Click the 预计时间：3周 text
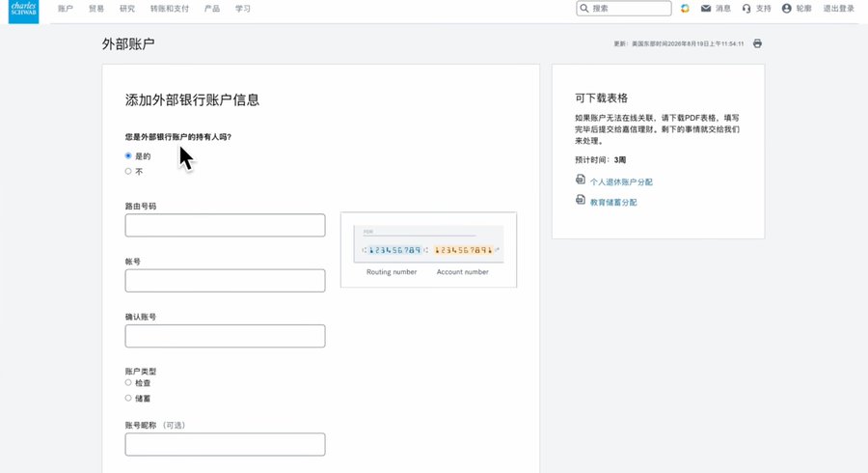This screenshot has height=473, width=868. click(601, 159)
